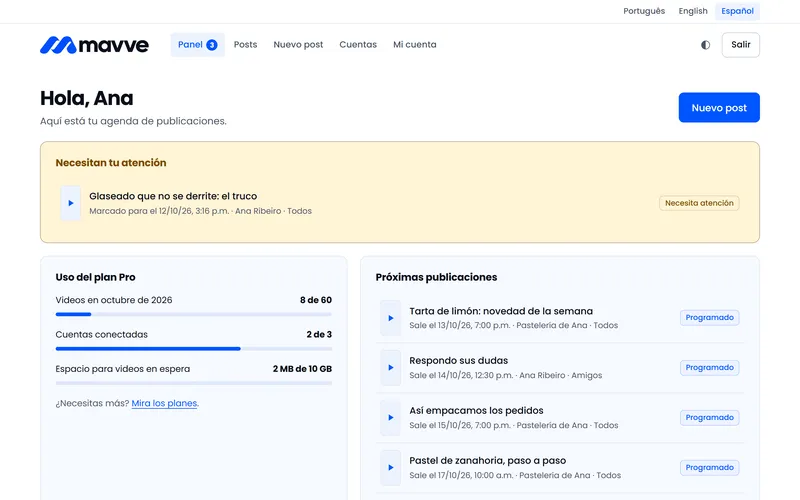Image resolution: width=800 pixels, height=500 pixels.
Task: Click Programado badge for Así empacamos los pedidos
Action: 709,418
